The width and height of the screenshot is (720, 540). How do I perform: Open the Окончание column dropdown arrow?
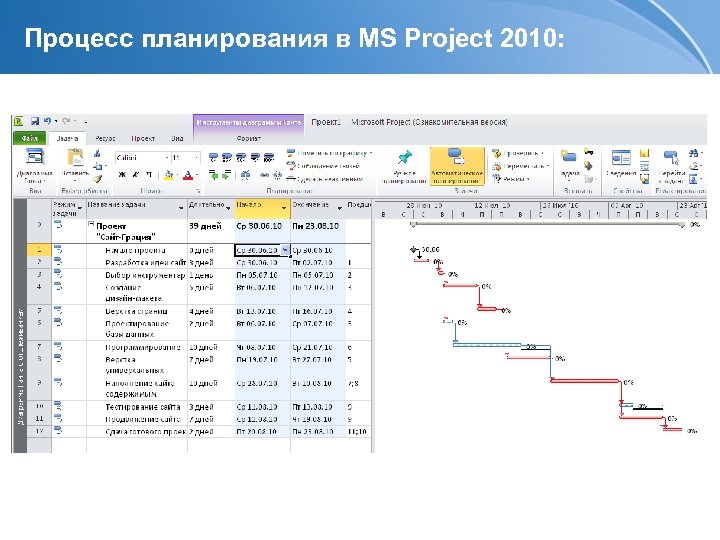(x=340, y=208)
